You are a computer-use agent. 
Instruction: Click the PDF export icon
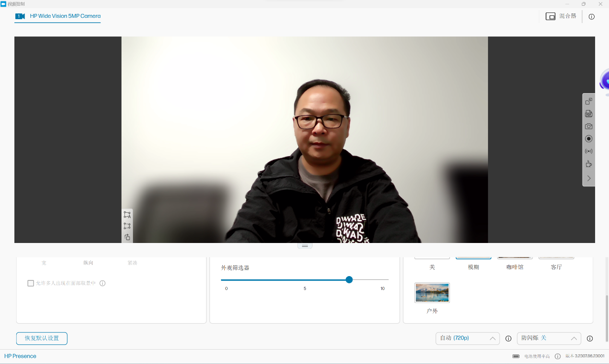[x=588, y=114]
